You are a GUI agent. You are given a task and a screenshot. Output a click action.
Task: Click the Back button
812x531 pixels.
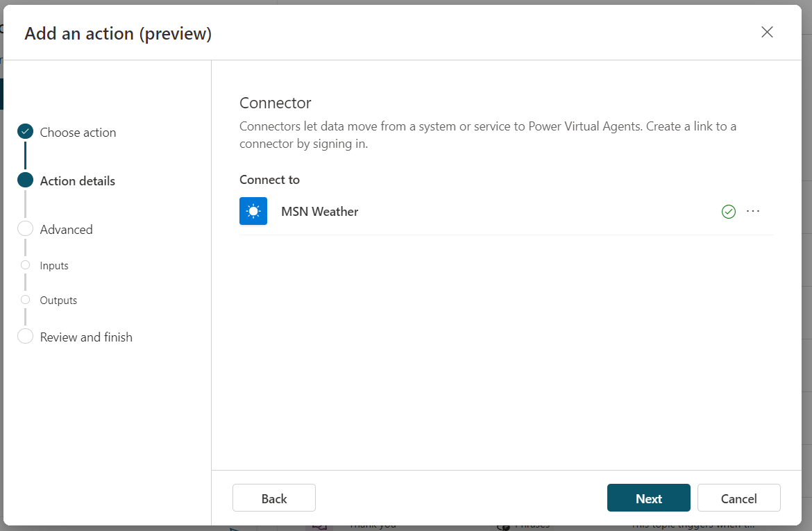click(x=274, y=498)
